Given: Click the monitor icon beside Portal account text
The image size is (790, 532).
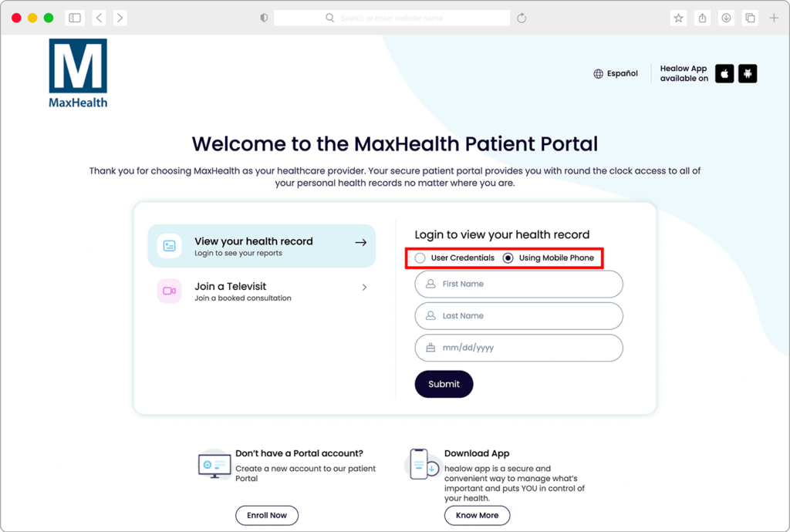Looking at the screenshot, I should pyautogui.click(x=214, y=464).
